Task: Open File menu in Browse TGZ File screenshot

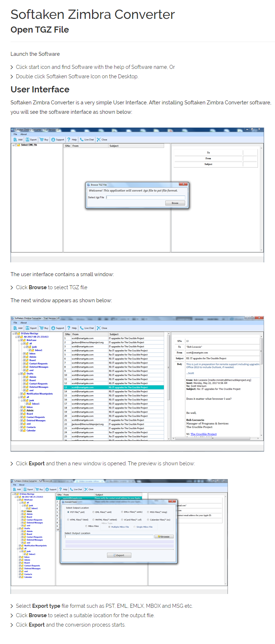Action: [x=15, y=134]
